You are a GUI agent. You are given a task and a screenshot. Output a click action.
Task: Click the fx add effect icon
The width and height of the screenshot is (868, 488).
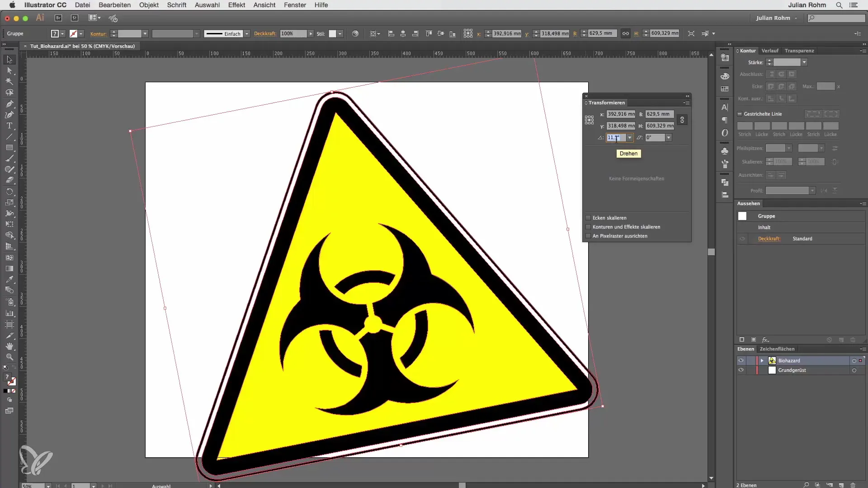click(765, 340)
